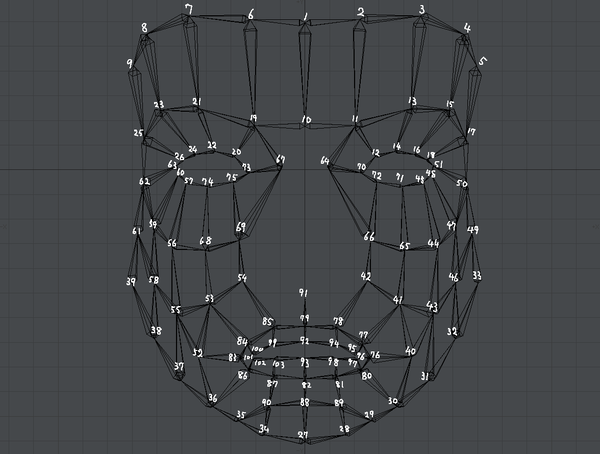Screen dimensions: 600x454
Task: Select the chin joint numbered 88
Action: 305,402
